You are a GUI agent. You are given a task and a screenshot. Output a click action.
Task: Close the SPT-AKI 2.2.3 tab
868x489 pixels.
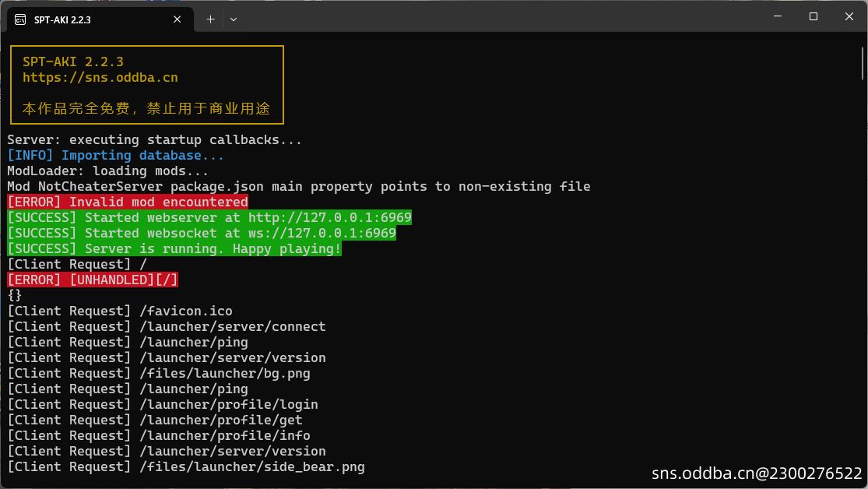point(177,19)
